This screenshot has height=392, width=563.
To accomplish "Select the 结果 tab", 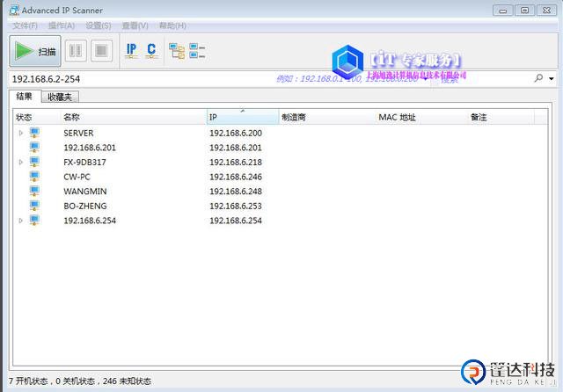I will [x=25, y=97].
